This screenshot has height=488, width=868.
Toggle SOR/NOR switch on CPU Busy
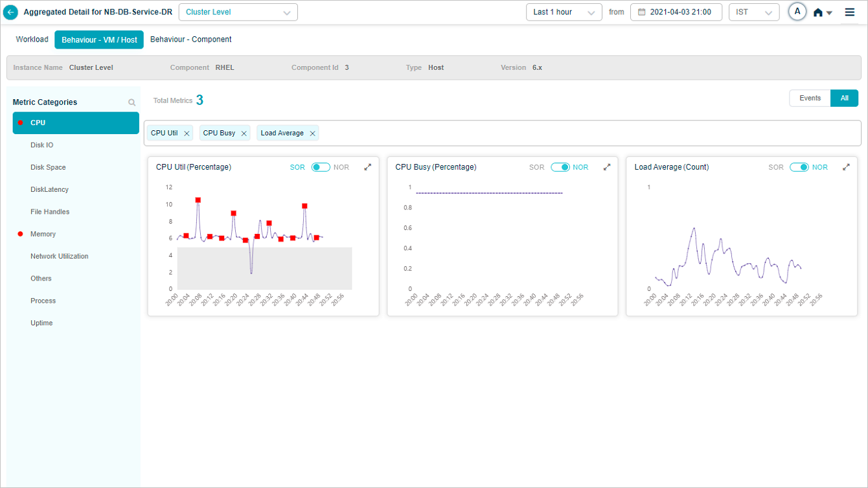[560, 167]
